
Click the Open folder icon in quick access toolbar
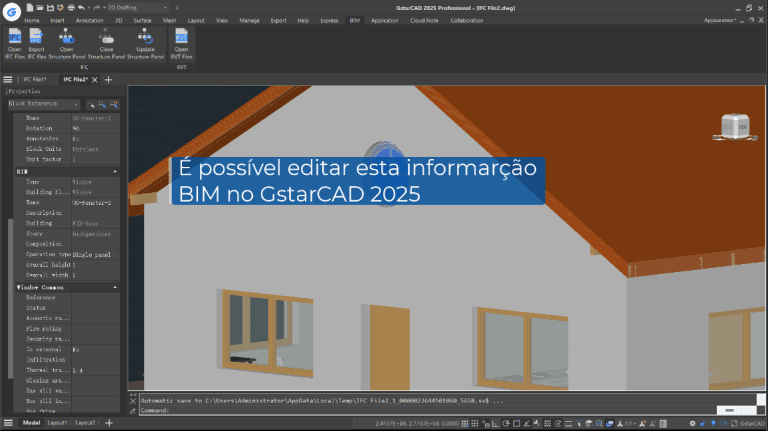pos(40,7)
